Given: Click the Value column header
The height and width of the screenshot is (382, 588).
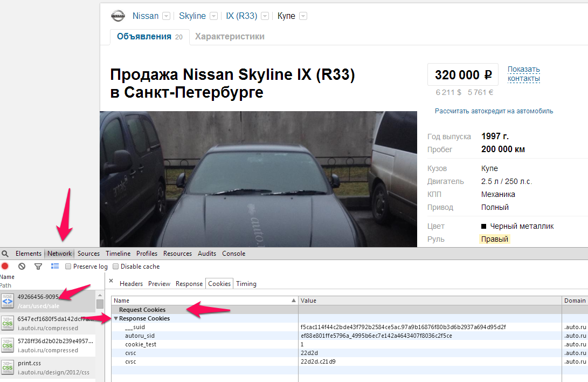Looking at the screenshot, I should point(430,301).
